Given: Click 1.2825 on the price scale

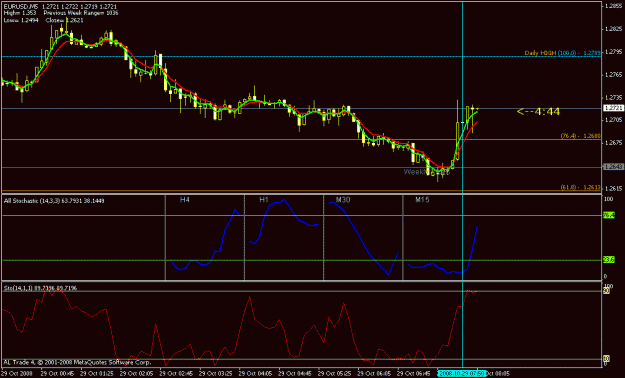Looking at the screenshot, I should coord(615,29).
